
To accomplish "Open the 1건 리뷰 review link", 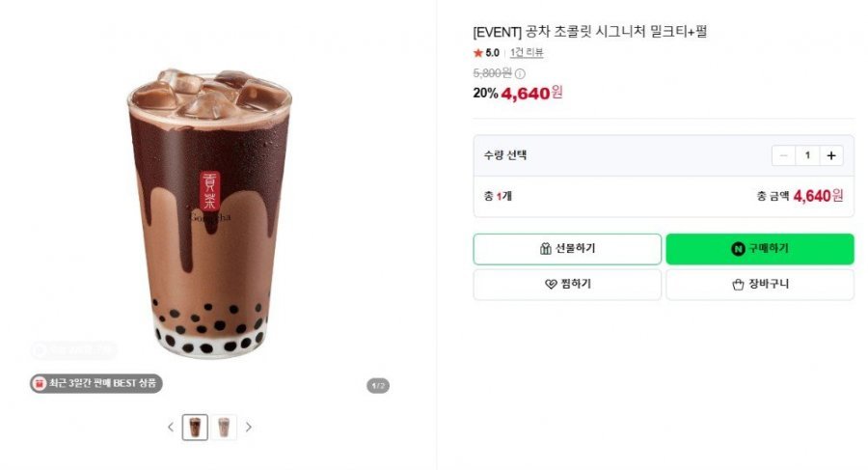I will pyautogui.click(x=527, y=53).
